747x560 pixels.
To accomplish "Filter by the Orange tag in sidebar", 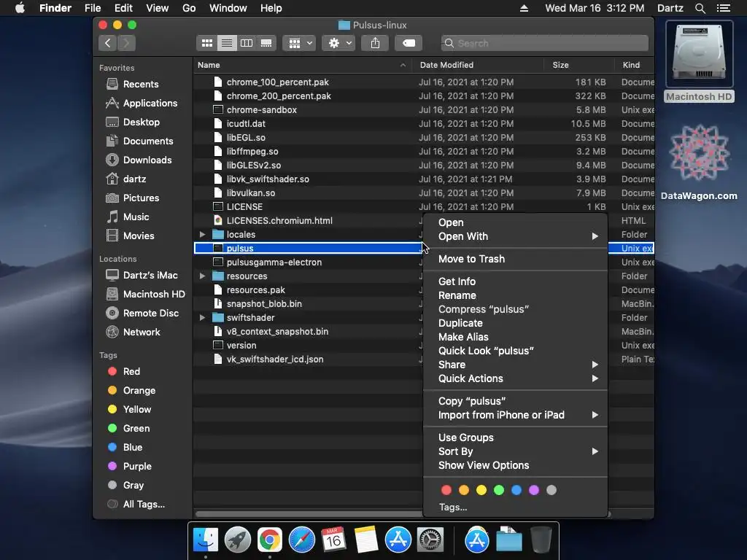I will (x=131, y=391).
